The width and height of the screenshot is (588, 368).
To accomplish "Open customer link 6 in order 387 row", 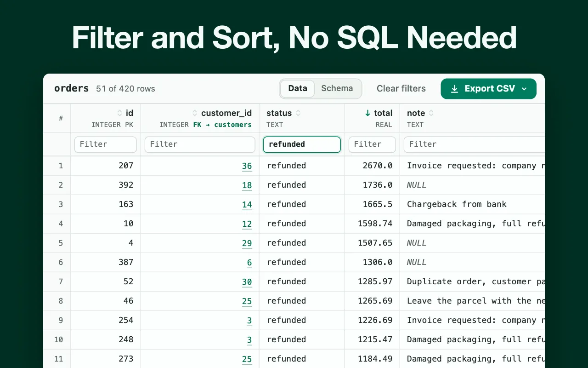I will click(x=249, y=263).
